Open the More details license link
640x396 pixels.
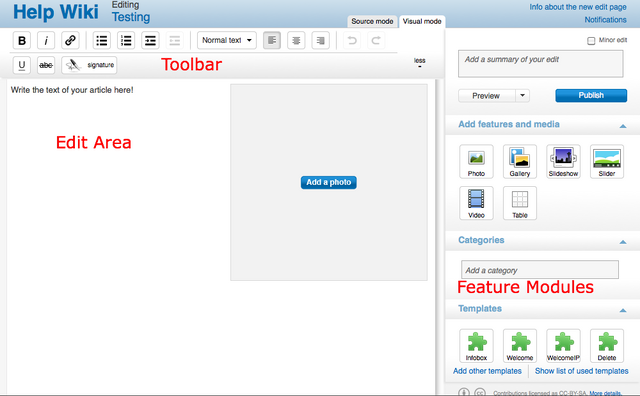(605, 393)
